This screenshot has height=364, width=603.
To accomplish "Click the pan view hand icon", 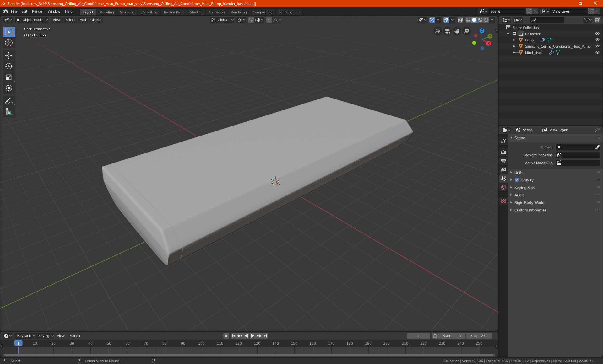I will tap(457, 31).
